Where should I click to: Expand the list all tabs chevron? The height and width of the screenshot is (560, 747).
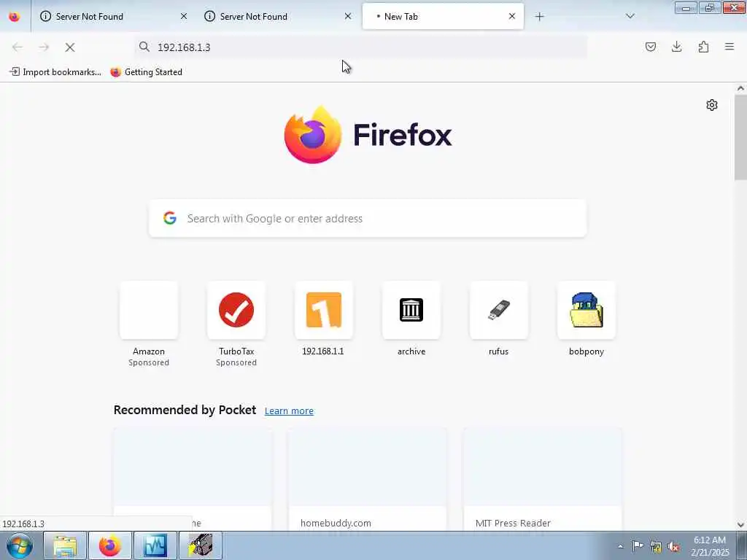pyautogui.click(x=630, y=16)
